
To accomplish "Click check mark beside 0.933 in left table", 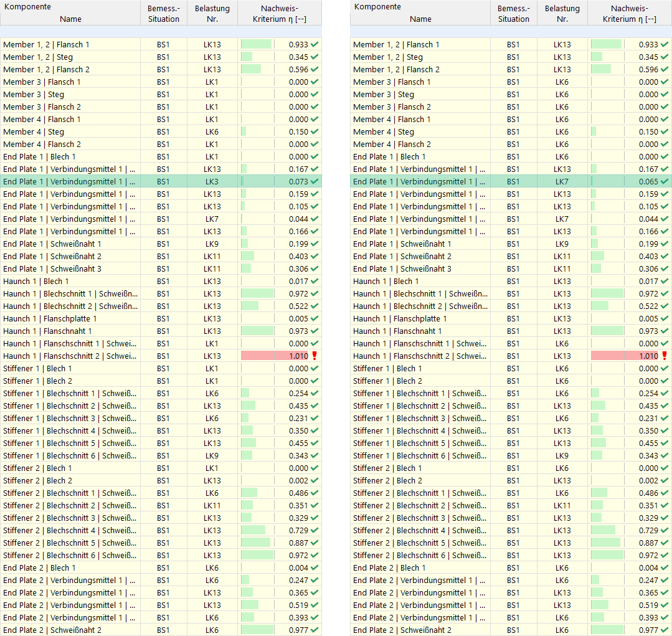I will [315, 45].
